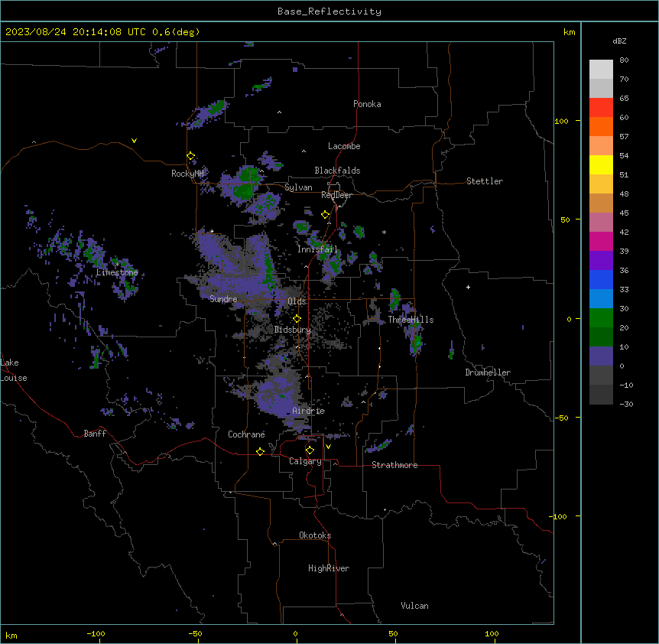Click the Base_Reflectivity title text
659x644 pixels.
coord(329,11)
